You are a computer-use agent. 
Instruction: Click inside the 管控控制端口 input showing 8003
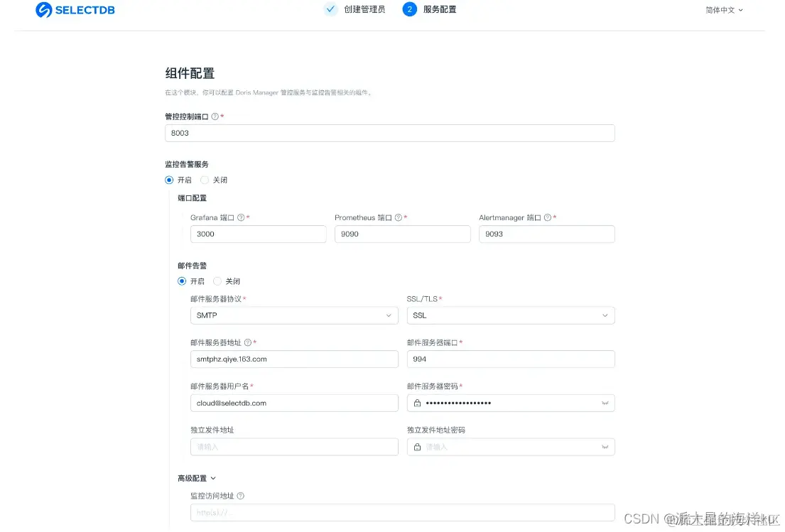389,133
